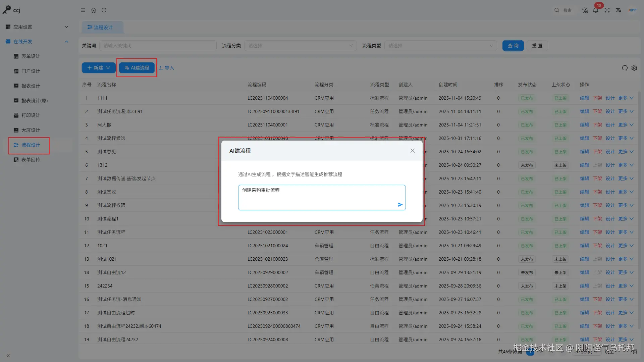Click the 重置 button
The image size is (644, 362).
tap(537, 46)
